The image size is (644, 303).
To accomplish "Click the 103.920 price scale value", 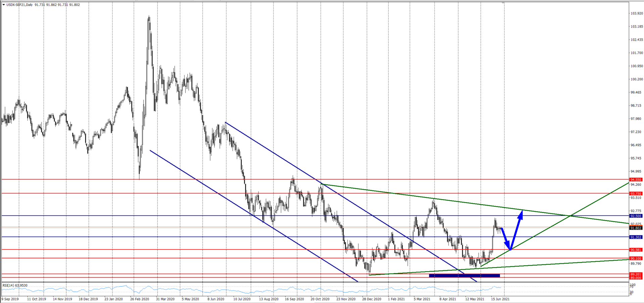I will point(637,13).
